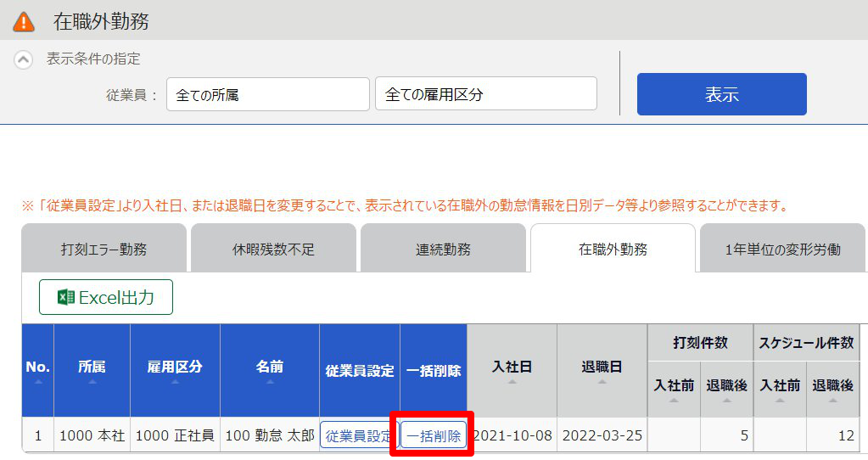Sort スケジュール件数 退職後 column
This screenshot has height=460, width=868.
[x=832, y=390]
